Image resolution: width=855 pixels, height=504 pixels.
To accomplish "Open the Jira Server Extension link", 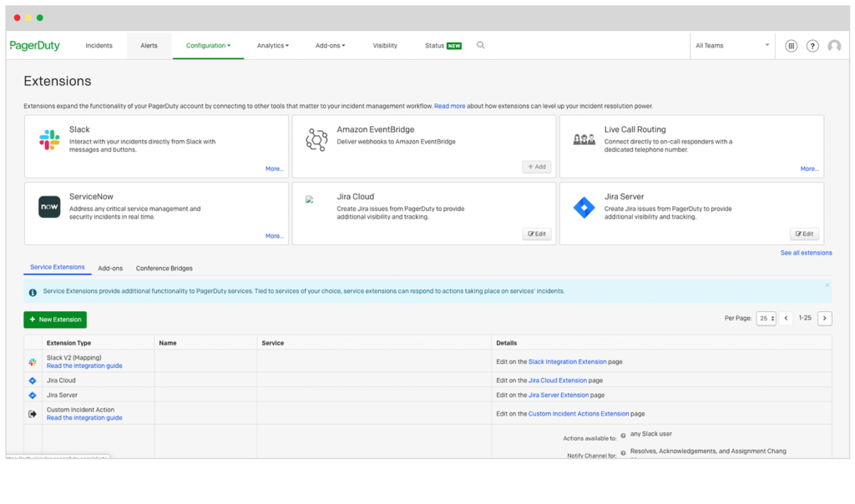I will click(x=559, y=395).
